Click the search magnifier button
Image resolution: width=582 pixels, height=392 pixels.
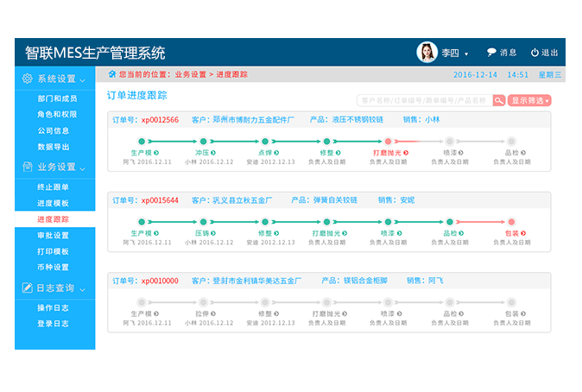(499, 100)
